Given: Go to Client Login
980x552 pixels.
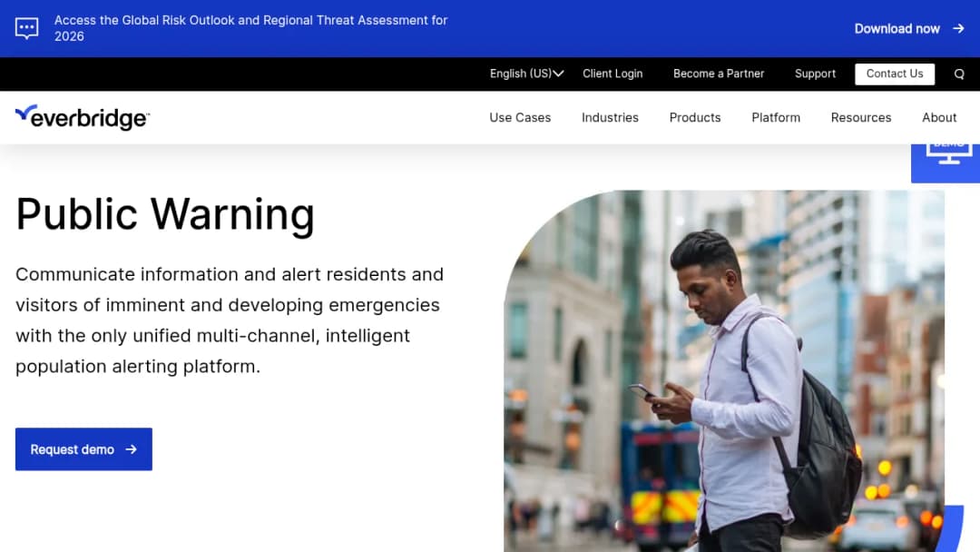Looking at the screenshot, I should pos(612,74).
